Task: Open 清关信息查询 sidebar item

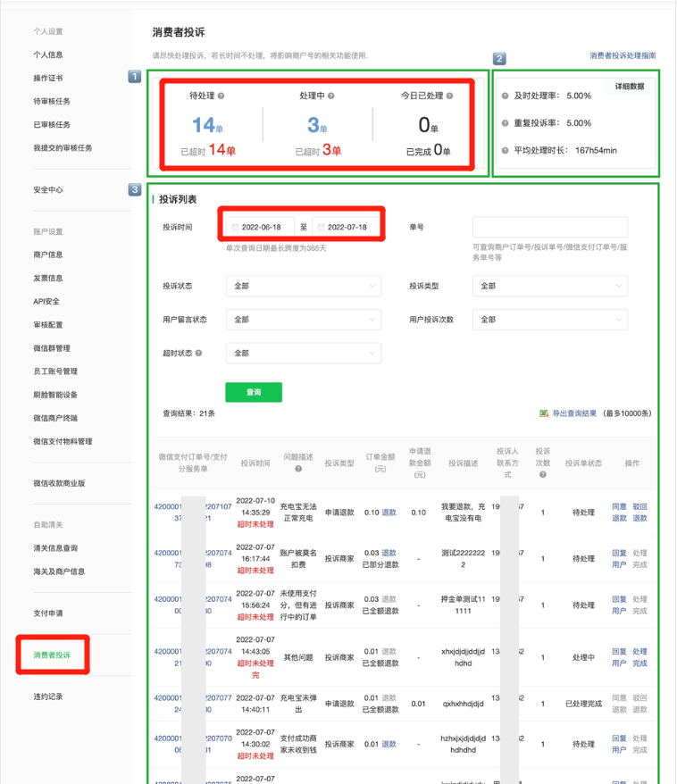Action: [55, 548]
